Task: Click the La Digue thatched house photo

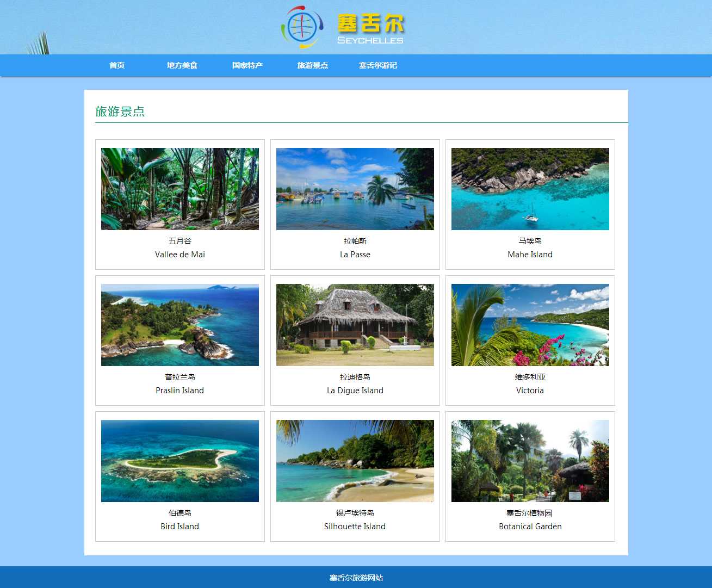Action: 355,325
